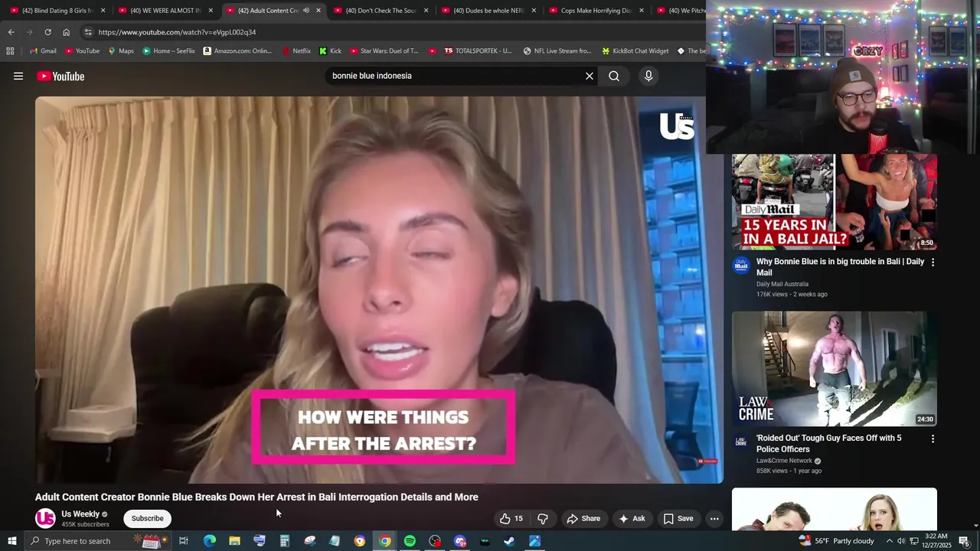Like the video (15 likes)

coord(511,518)
